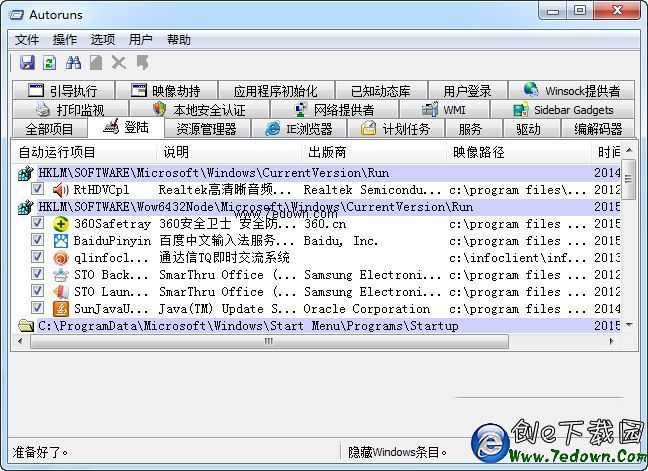Screen dimensions: 648x471
Task: Click the vertical scrollbar down arrow
Action: click(x=629, y=325)
